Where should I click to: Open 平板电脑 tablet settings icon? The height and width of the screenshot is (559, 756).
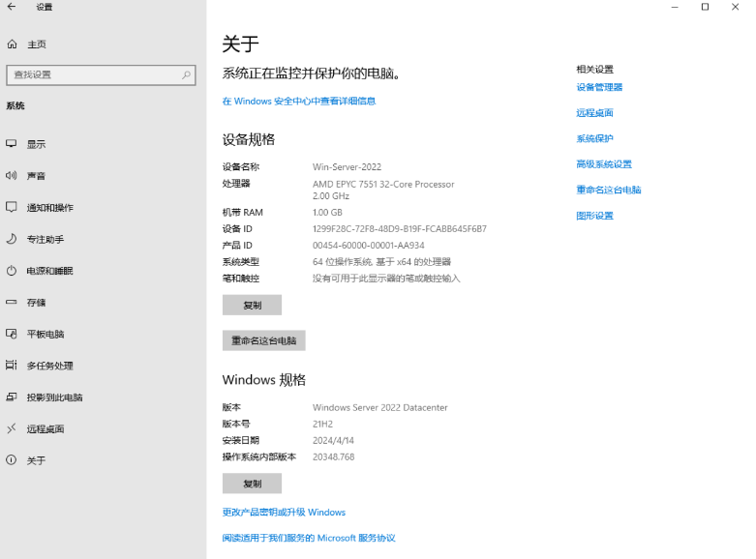[x=12, y=334]
